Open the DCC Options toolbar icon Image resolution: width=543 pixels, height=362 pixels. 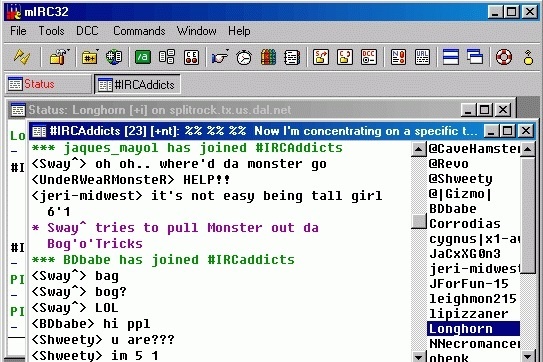pos(369,57)
